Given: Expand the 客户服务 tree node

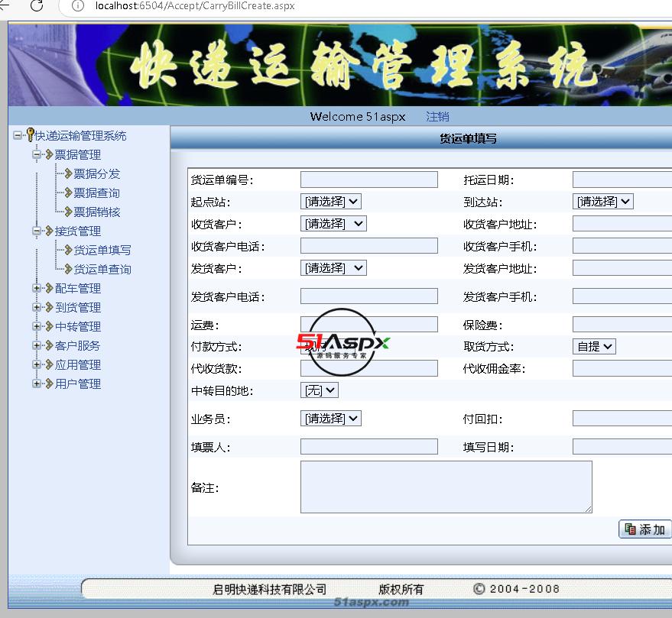Looking at the screenshot, I should tap(37, 345).
